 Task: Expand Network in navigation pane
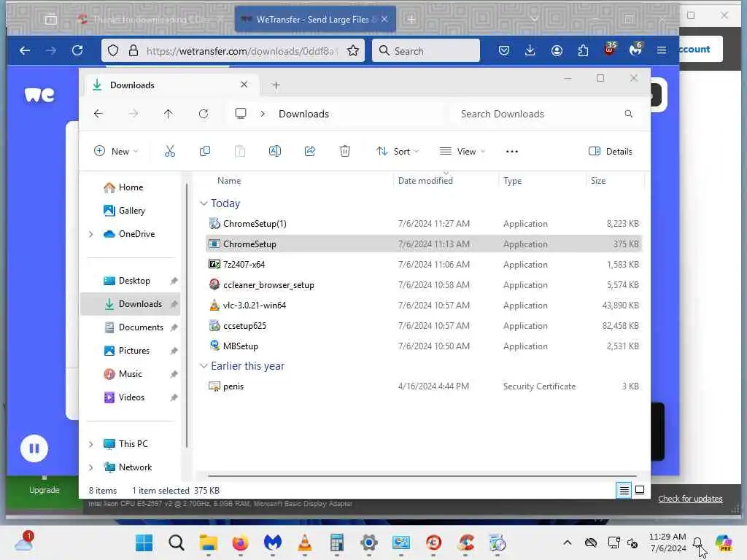coord(91,467)
